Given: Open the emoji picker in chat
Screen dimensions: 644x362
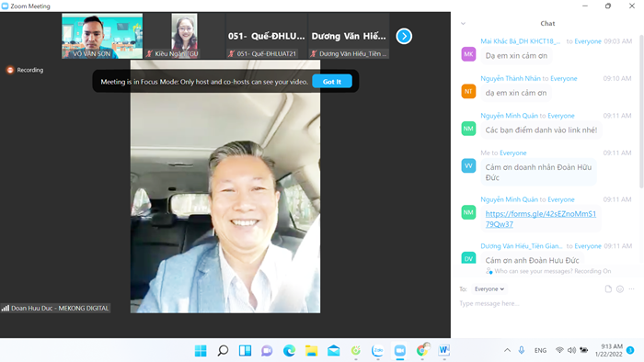Looking at the screenshot, I should pos(620,289).
